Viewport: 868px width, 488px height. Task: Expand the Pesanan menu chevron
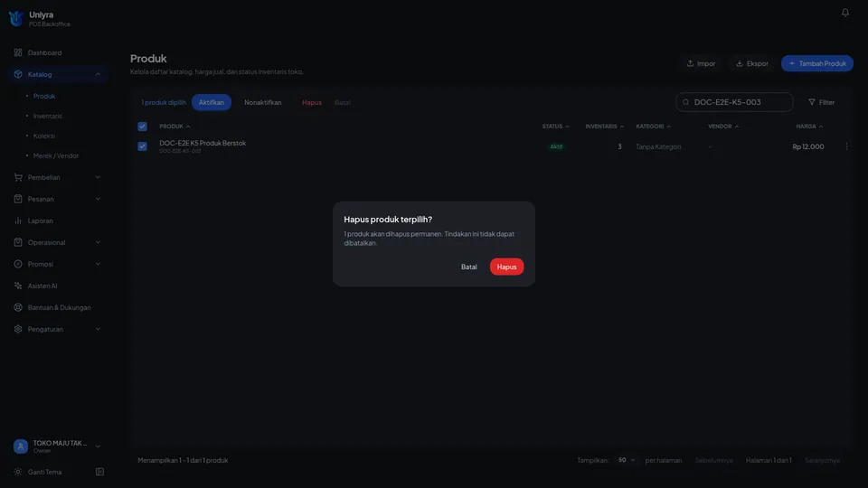pos(98,199)
